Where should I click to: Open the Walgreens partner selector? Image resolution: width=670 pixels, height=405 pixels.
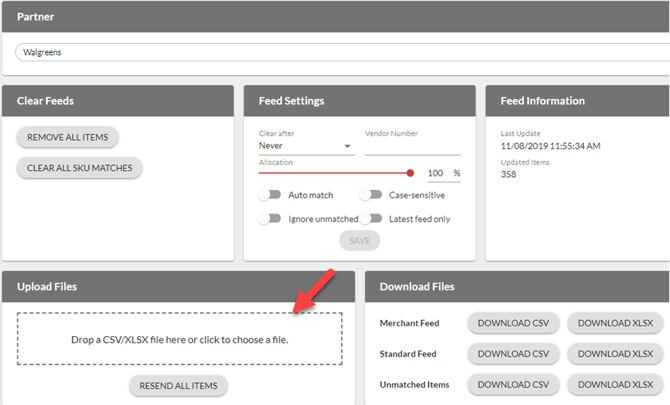tap(340, 52)
